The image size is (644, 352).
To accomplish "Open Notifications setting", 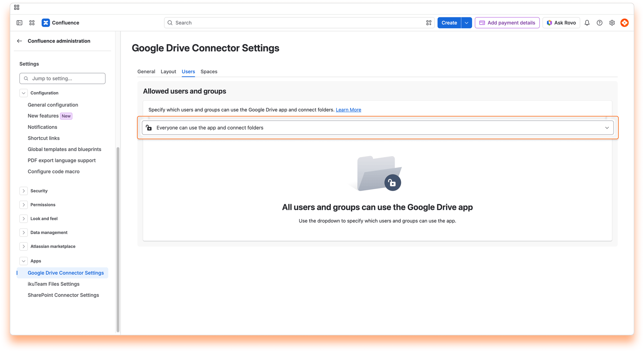I will click(x=42, y=127).
